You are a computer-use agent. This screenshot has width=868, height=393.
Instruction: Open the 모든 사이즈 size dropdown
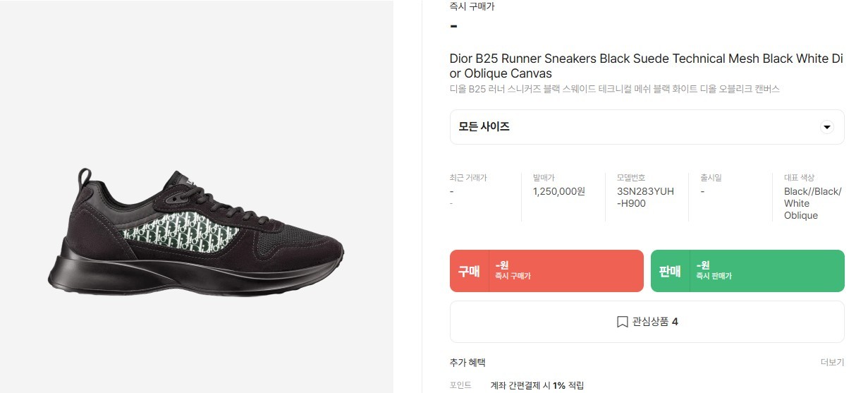point(646,127)
